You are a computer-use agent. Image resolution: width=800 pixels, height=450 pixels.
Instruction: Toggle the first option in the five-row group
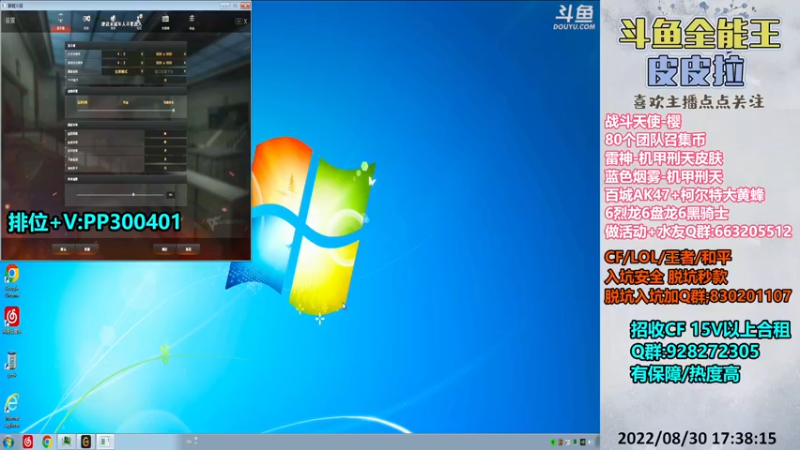click(x=165, y=134)
